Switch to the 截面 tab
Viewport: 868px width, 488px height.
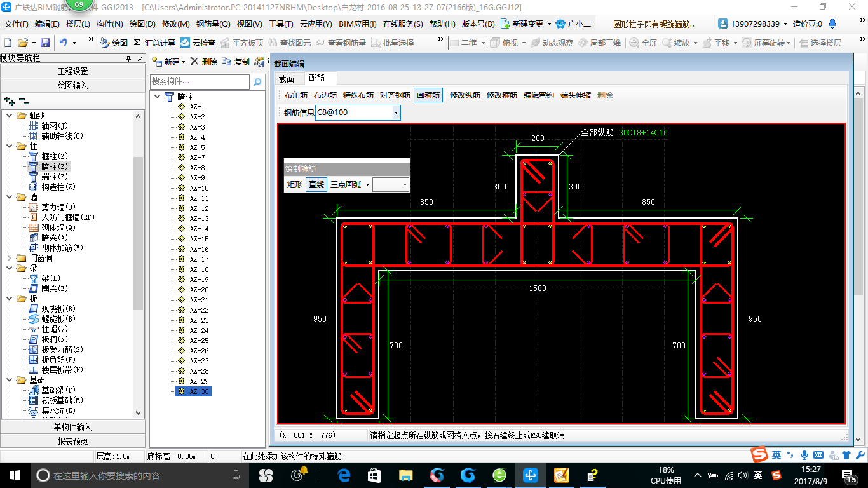point(287,79)
